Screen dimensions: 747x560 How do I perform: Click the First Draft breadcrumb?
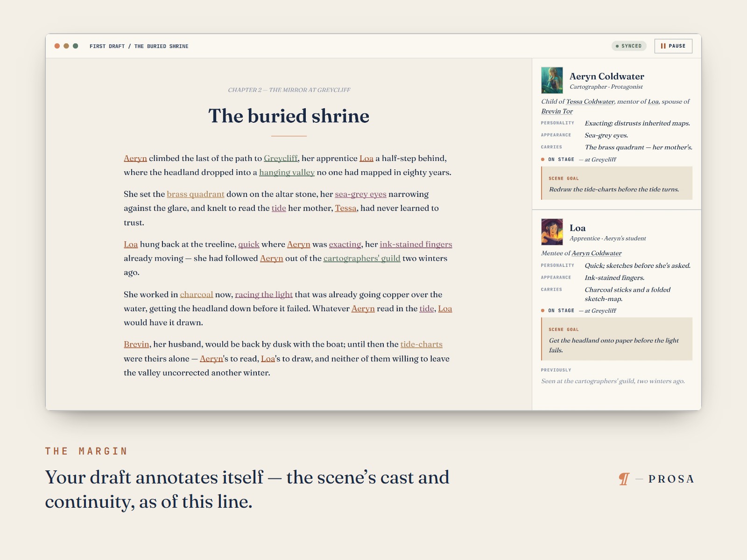click(x=107, y=46)
